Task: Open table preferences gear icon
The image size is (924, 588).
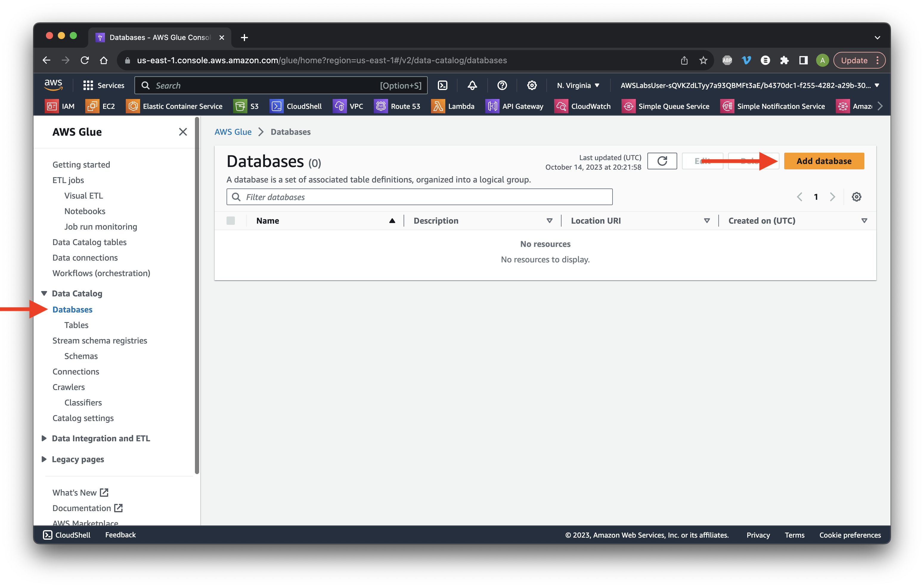Action: [856, 197]
